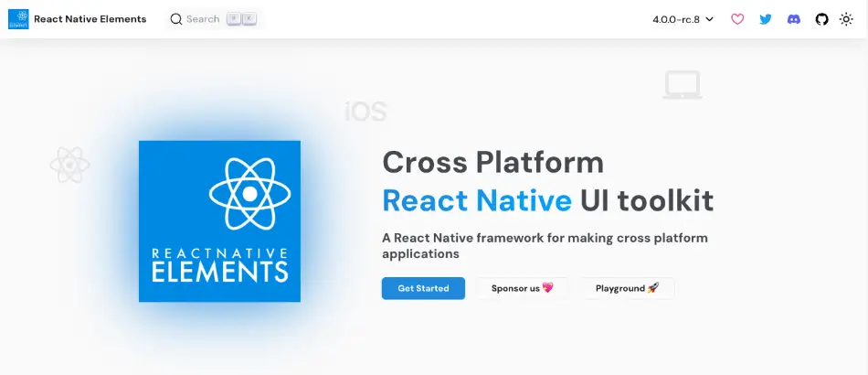Click the Playground button
This screenshot has width=868, height=375.
click(x=627, y=288)
